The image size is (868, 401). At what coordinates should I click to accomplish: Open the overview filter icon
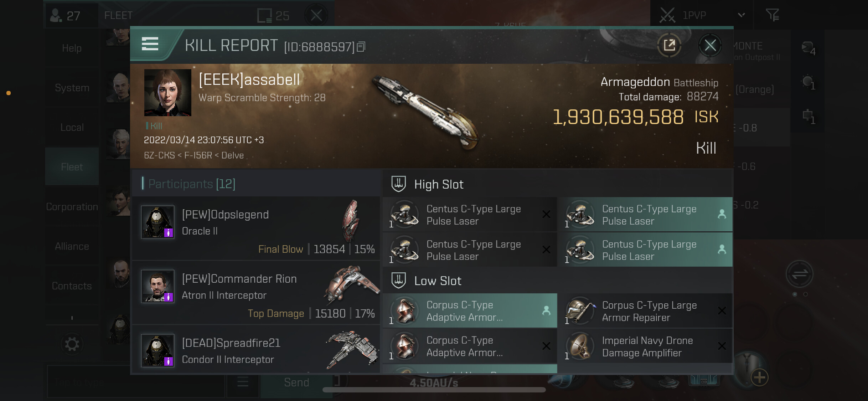pos(772,15)
